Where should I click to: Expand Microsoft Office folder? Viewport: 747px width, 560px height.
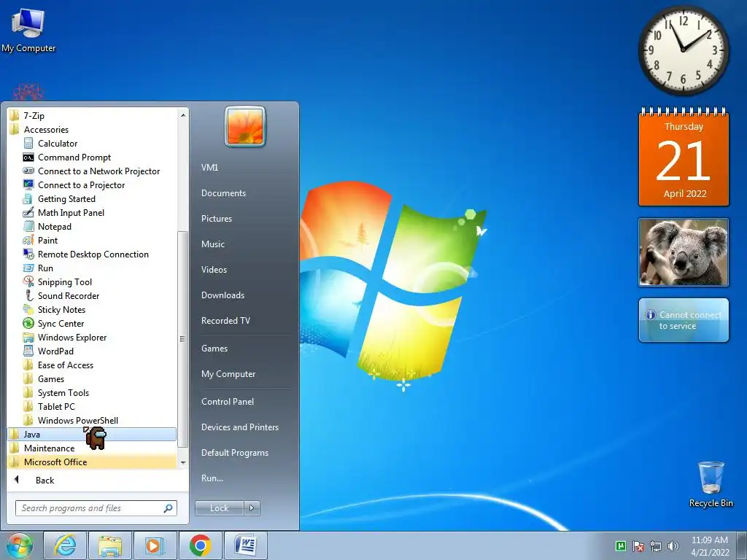coord(92,462)
